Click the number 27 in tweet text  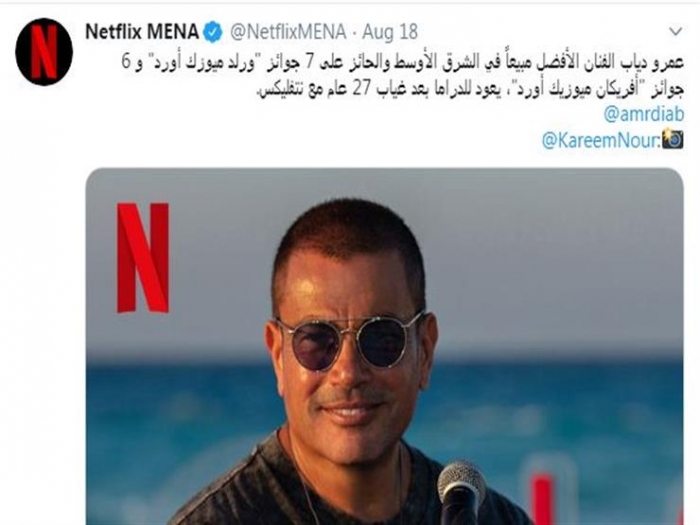point(362,88)
